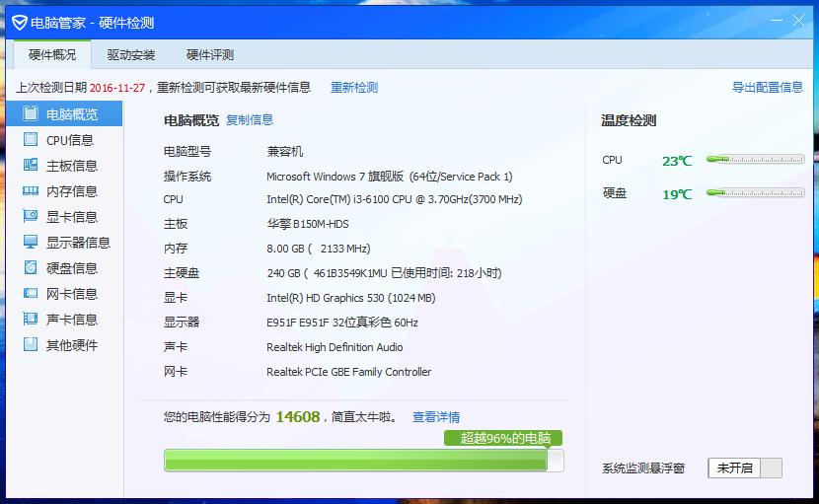Click the memory value 8.00 GB 2133 MHz
This screenshot has height=504, width=819.
[319, 249]
